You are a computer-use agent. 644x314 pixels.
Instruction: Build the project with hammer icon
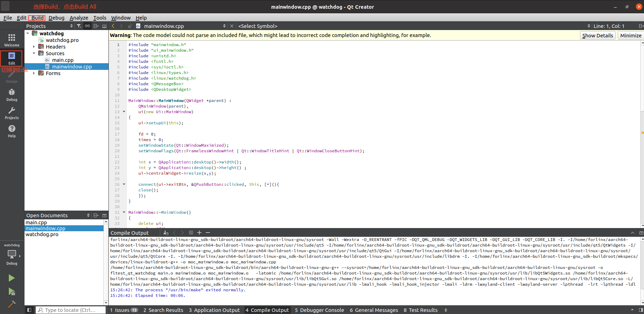click(12, 304)
